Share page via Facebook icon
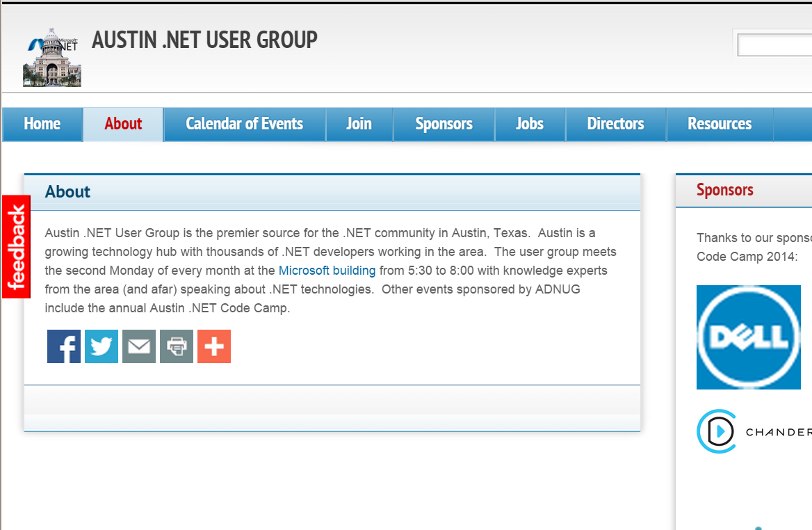 (64, 346)
